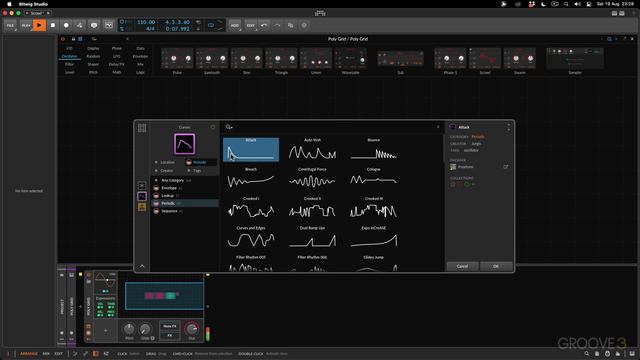Click the undo arrow icon

[264, 25]
